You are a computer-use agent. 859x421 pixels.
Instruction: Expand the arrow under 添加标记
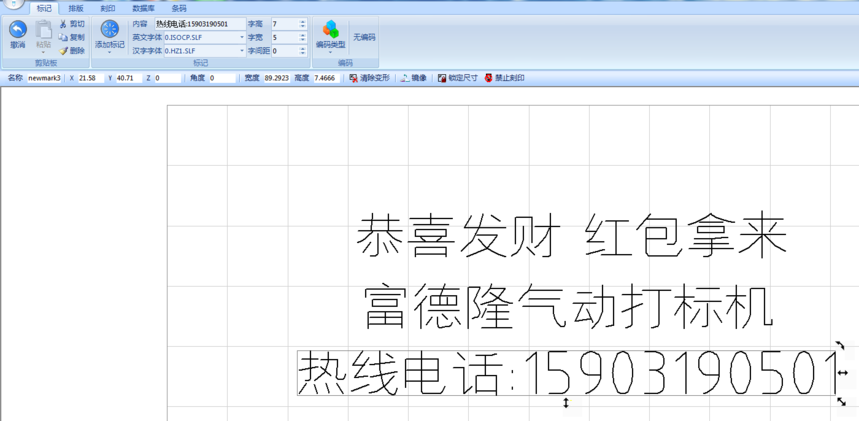coord(110,53)
